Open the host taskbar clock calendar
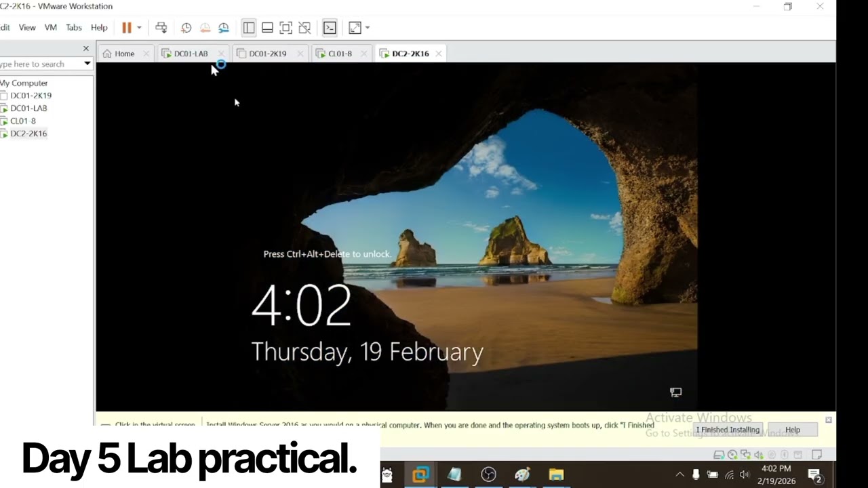 point(776,474)
